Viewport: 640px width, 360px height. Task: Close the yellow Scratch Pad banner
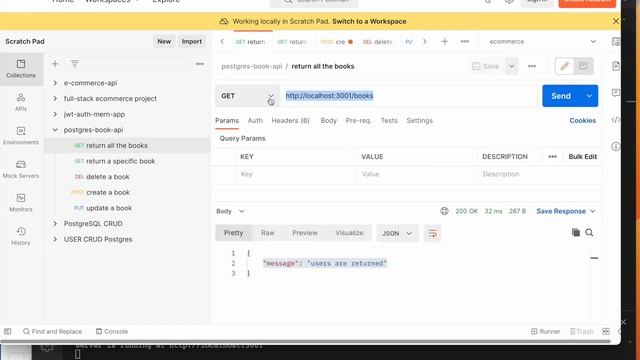tap(616, 21)
